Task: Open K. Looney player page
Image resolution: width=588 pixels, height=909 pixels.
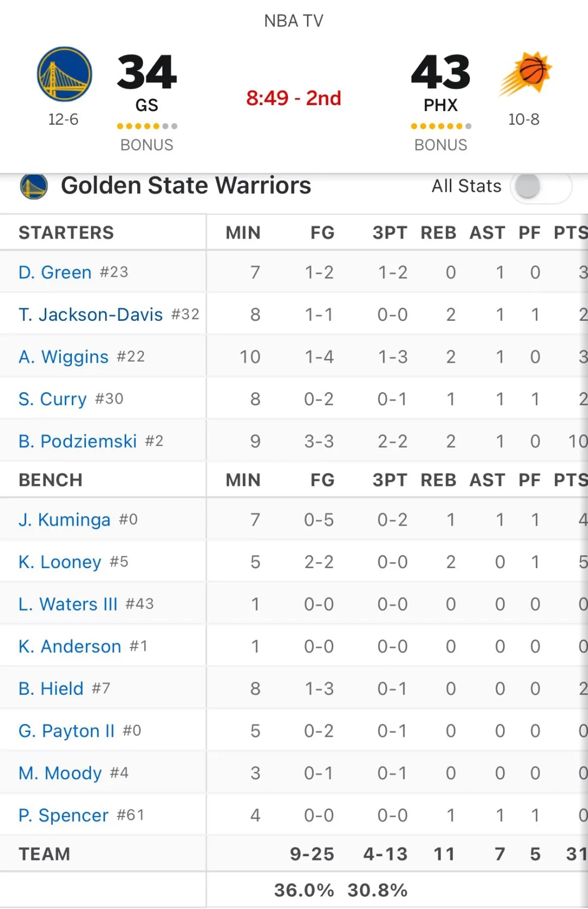Action: click(60, 562)
